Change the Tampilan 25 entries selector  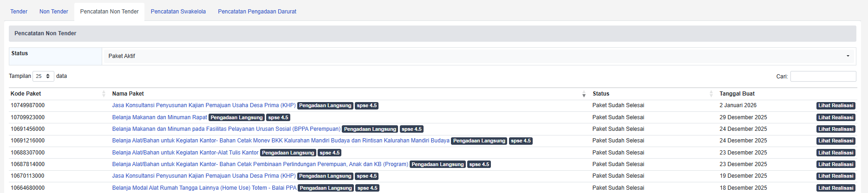coord(43,76)
